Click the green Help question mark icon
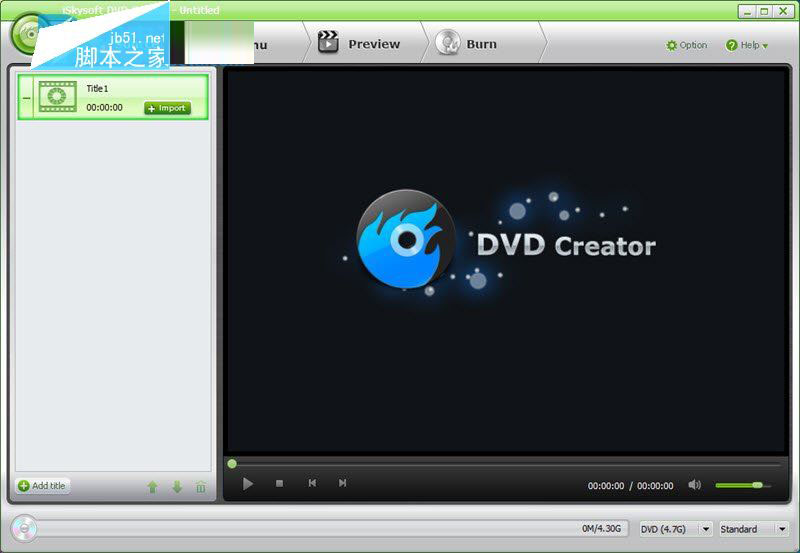The height and width of the screenshot is (553, 800). click(731, 45)
